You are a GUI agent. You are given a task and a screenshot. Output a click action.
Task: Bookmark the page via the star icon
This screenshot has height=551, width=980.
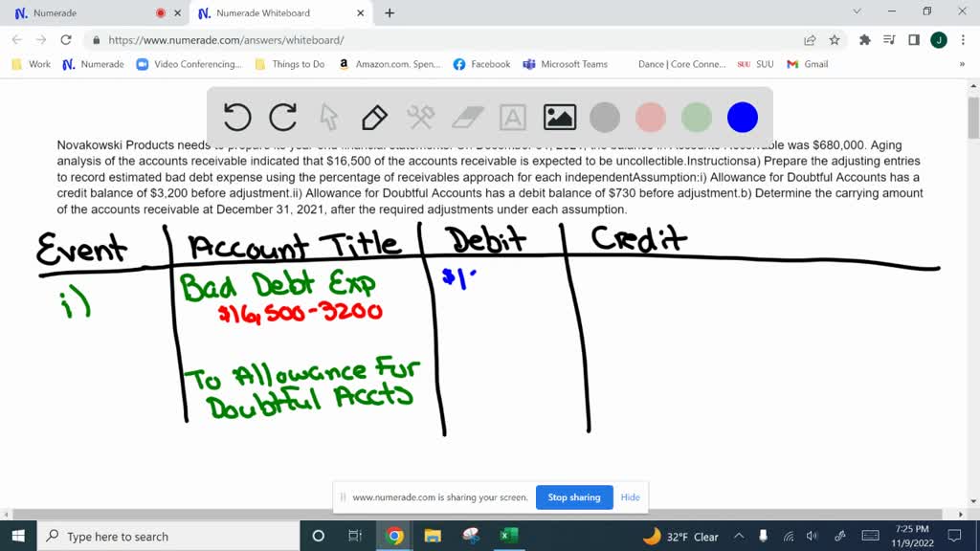point(834,42)
